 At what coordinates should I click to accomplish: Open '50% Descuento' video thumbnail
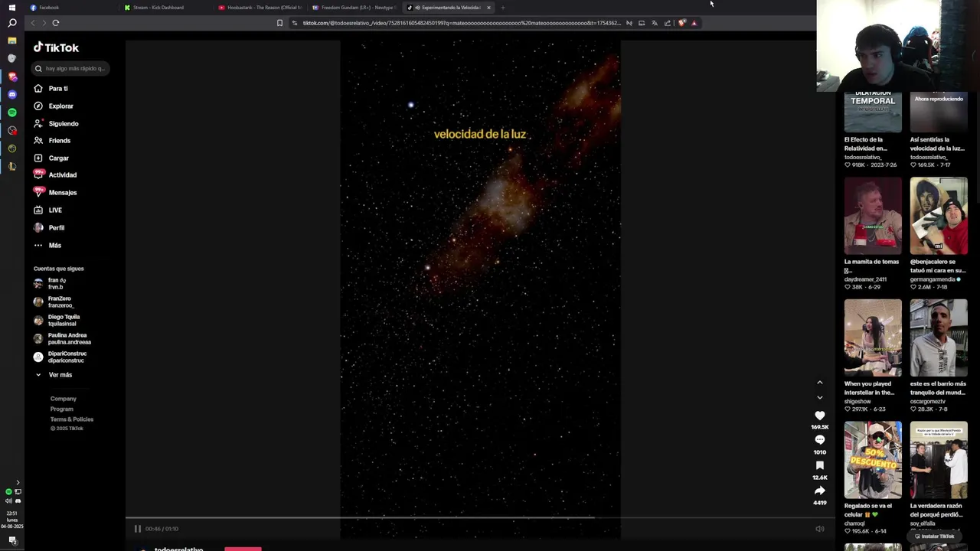click(x=873, y=460)
